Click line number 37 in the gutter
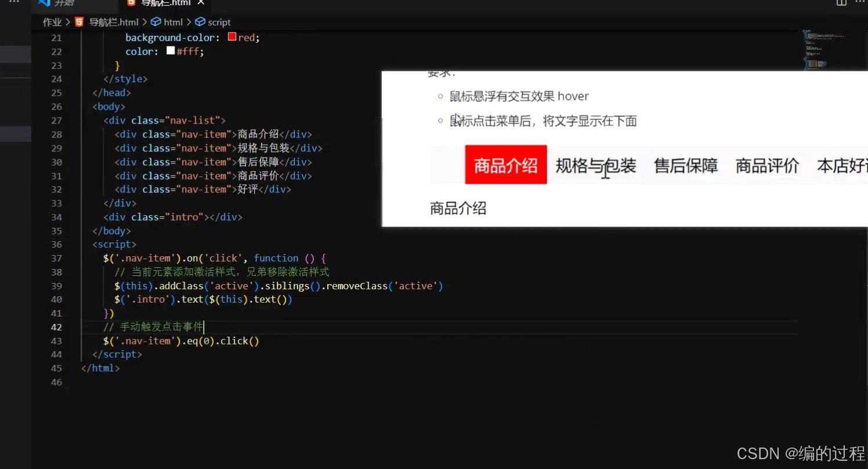868x469 pixels. [x=56, y=258]
